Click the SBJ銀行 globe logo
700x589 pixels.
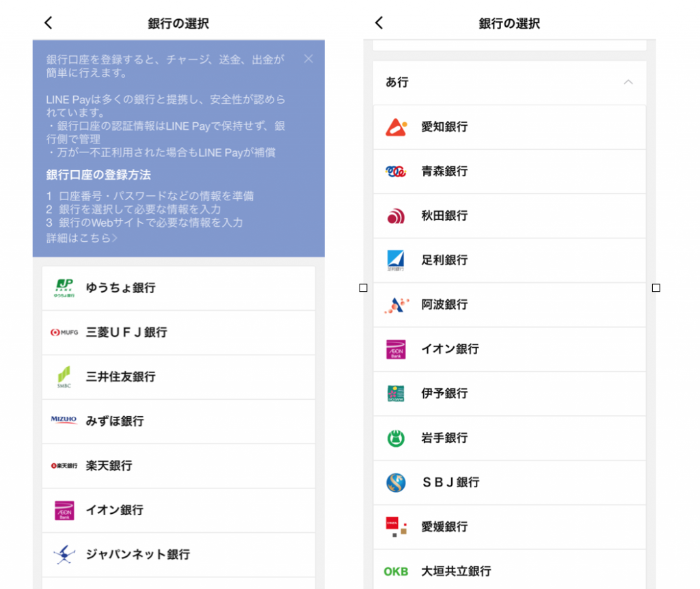coord(395,482)
